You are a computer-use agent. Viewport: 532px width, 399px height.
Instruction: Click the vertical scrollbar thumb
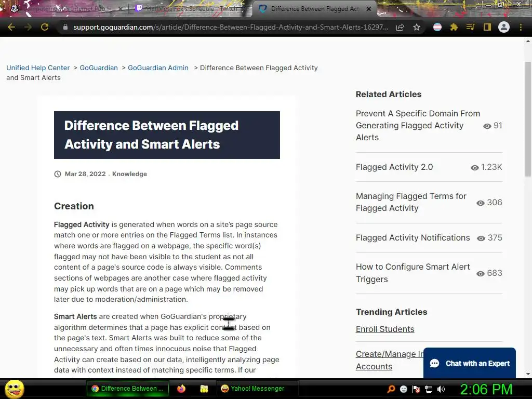point(528,119)
